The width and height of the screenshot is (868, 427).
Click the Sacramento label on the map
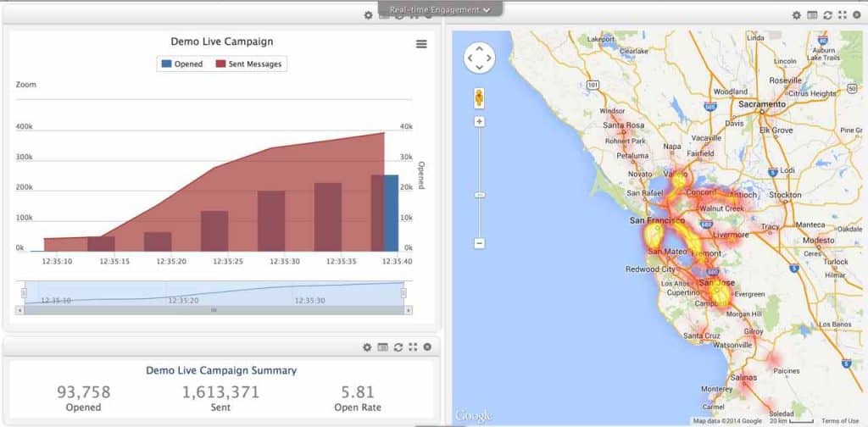(x=762, y=104)
